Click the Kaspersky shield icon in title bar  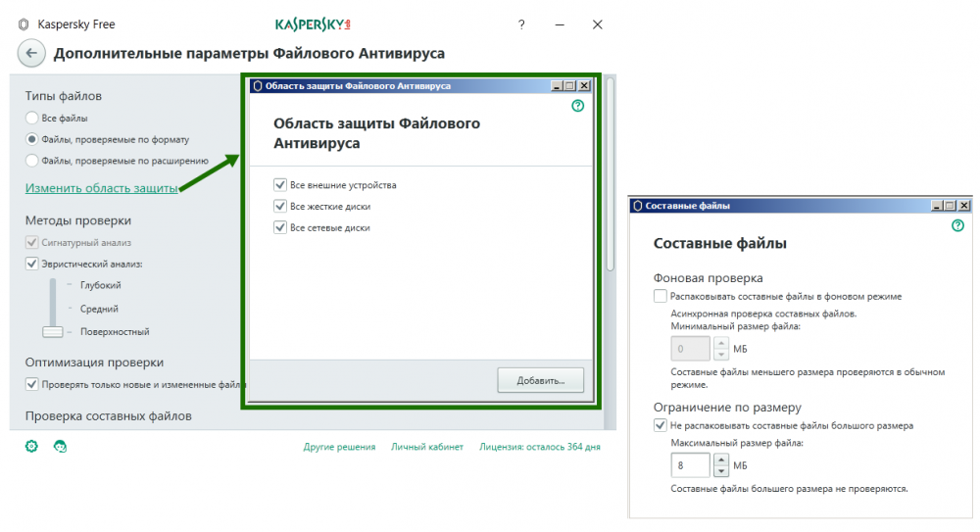(x=24, y=24)
